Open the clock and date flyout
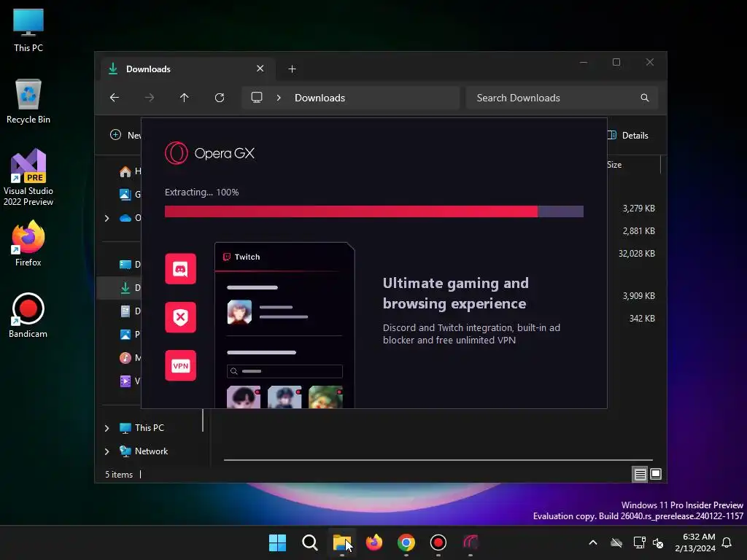The image size is (747, 560). (695, 542)
